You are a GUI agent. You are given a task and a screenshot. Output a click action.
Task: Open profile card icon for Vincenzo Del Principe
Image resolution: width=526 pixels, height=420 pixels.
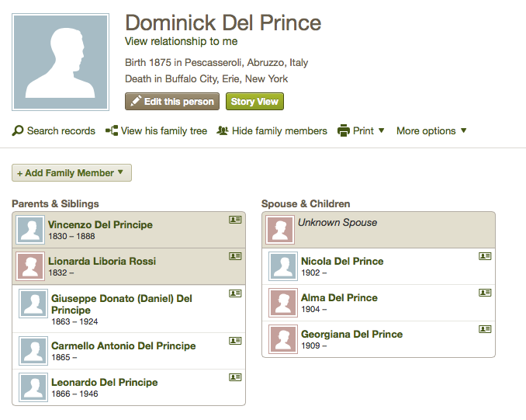tap(235, 220)
